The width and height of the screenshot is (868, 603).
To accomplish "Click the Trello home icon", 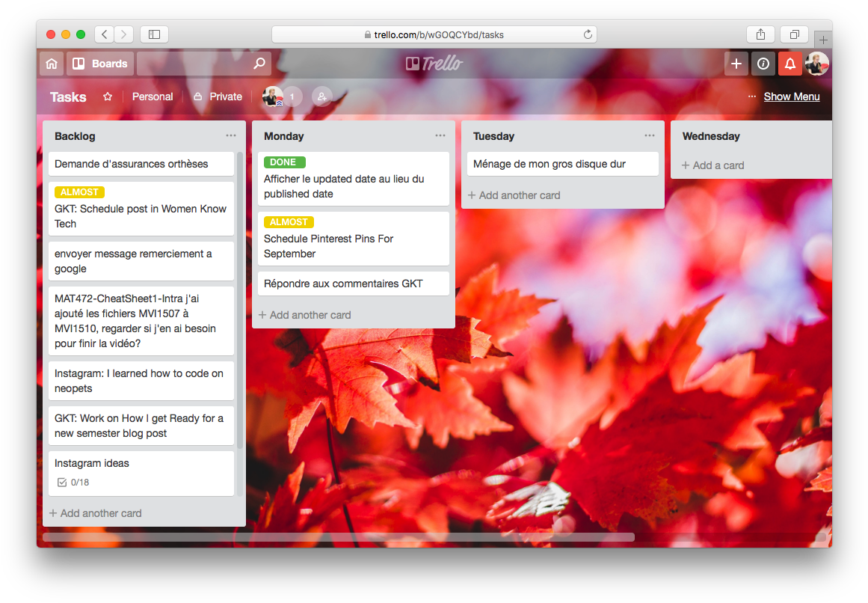I will 51,64.
